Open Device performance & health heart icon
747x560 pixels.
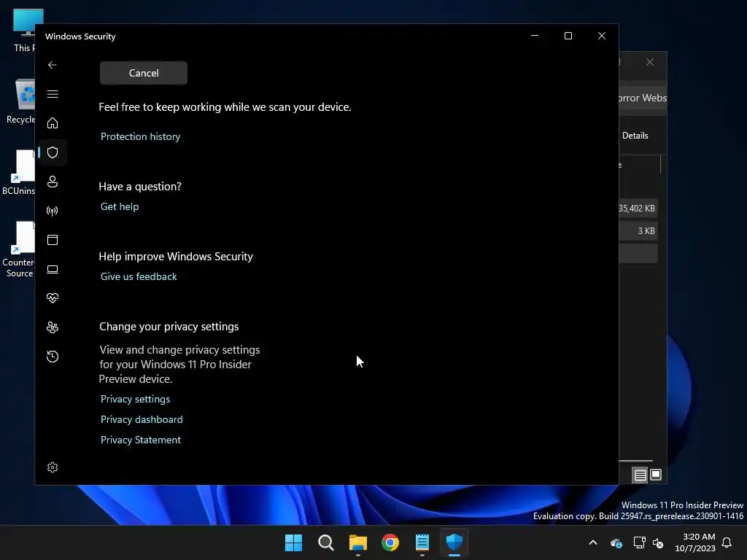click(53, 298)
